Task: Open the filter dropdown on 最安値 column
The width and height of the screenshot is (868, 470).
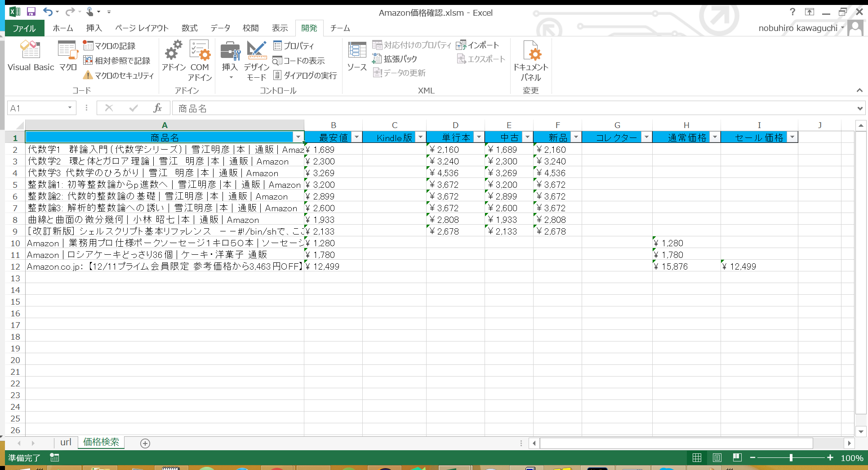Action: pos(356,137)
